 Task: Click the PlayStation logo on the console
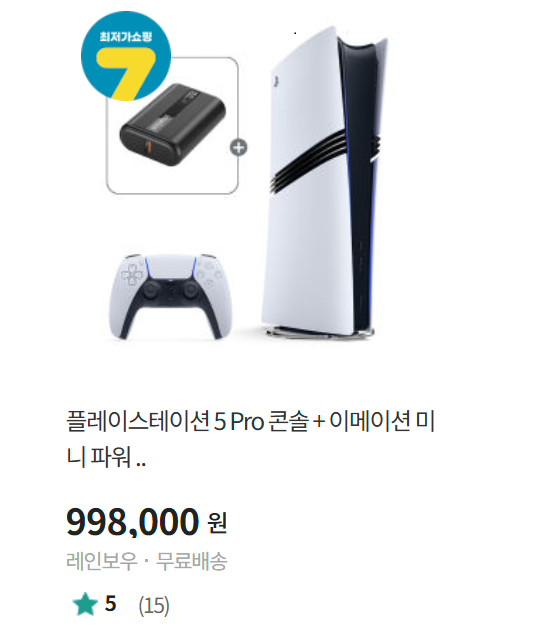point(275,82)
